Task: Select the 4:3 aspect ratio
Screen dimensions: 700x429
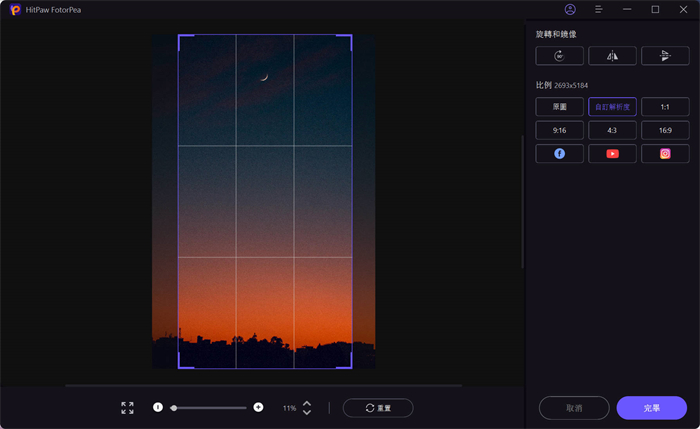Action: click(x=612, y=130)
